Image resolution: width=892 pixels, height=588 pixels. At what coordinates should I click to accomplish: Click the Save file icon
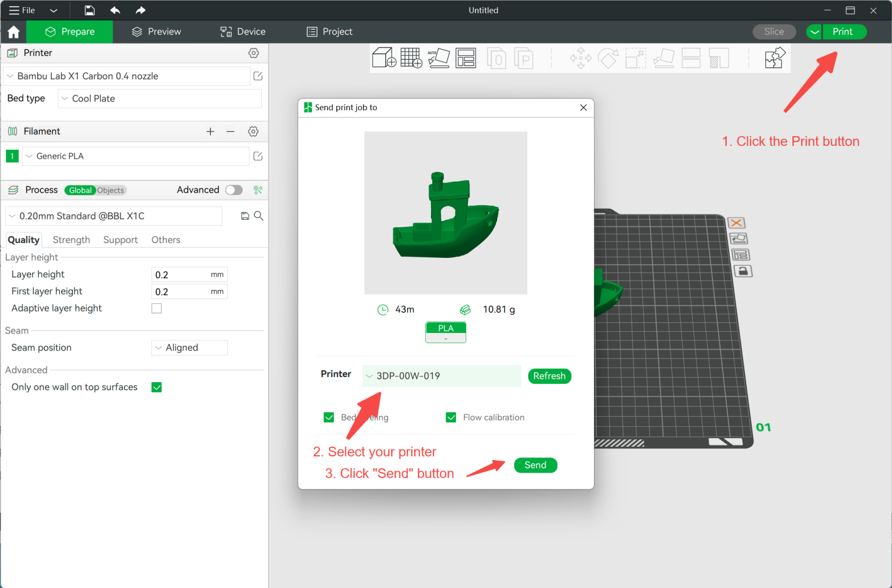[89, 10]
